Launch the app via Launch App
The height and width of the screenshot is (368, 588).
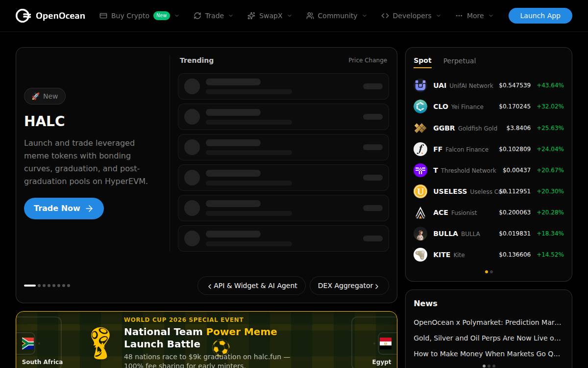(540, 16)
